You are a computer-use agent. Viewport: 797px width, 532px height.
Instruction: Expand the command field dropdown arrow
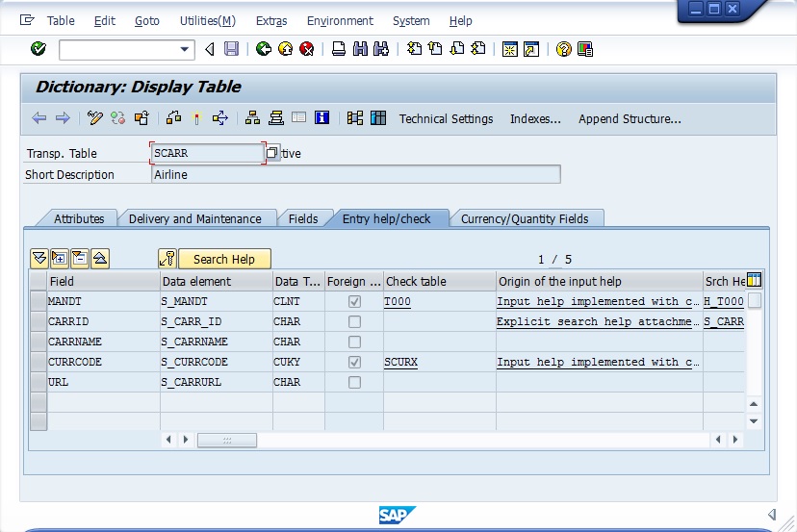click(186, 49)
